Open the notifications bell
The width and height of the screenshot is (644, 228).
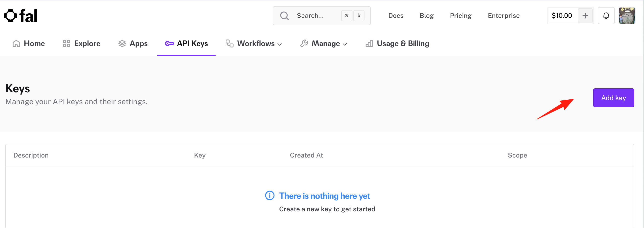click(x=606, y=16)
